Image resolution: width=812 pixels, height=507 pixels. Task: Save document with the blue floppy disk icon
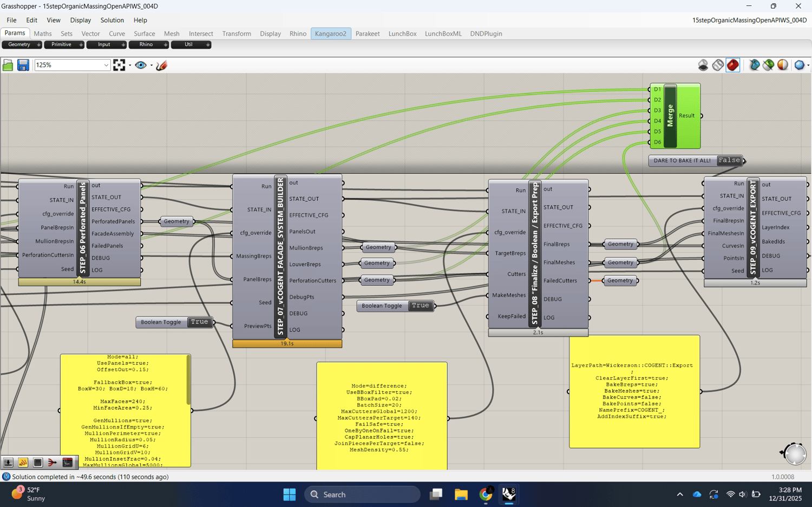coord(23,65)
